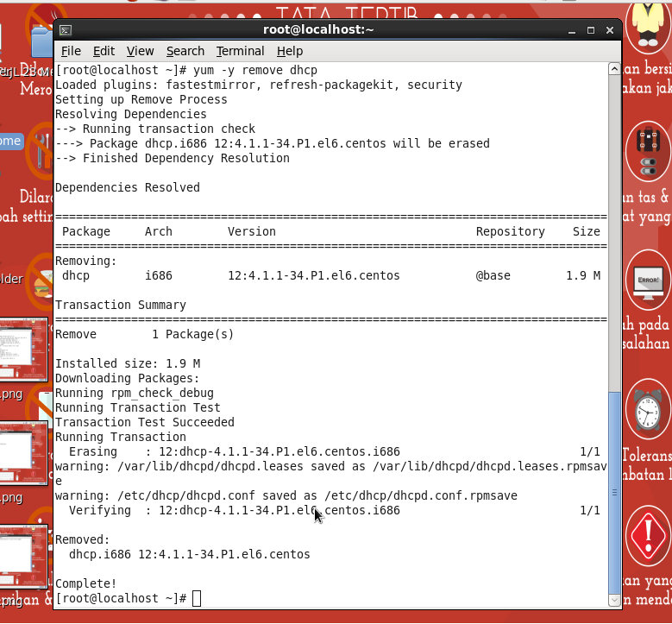The width and height of the screenshot is (672, 624).
Task: Click the ERROR monitor wallpaper icon
Action: click(648, 280)
